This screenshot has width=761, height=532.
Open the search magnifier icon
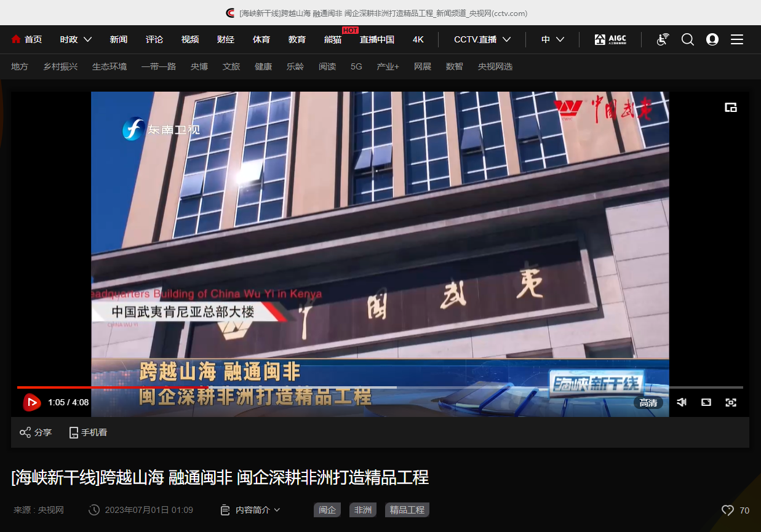coord(688,39)
